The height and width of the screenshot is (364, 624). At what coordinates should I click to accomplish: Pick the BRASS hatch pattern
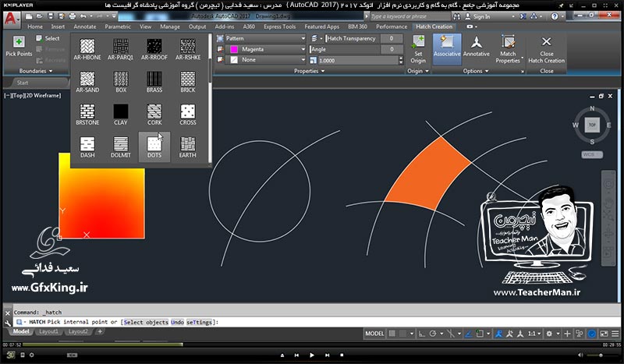pyautogui.click(x=154, y=82)
